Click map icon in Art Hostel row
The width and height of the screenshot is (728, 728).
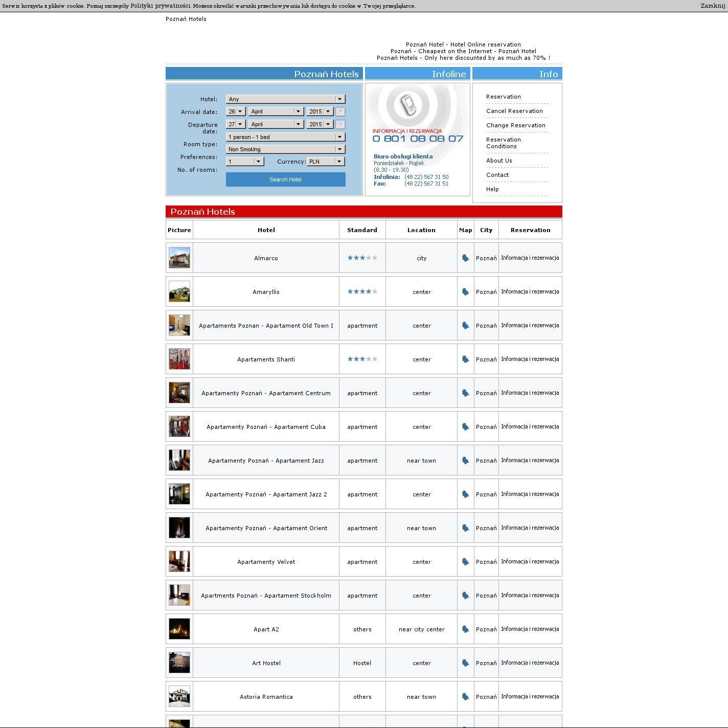[465, 663]
